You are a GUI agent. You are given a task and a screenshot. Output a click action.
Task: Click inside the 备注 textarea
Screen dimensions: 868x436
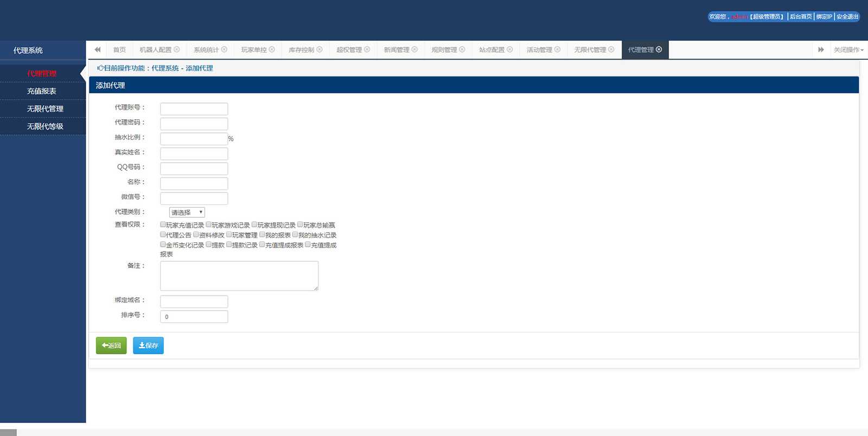click(x=239, y=276)
